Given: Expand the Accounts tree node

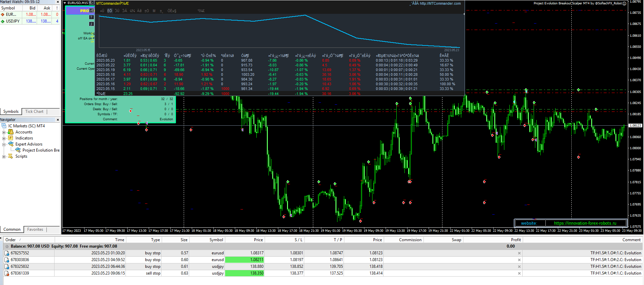Looking at the screenshot, I should pos(4,132).
